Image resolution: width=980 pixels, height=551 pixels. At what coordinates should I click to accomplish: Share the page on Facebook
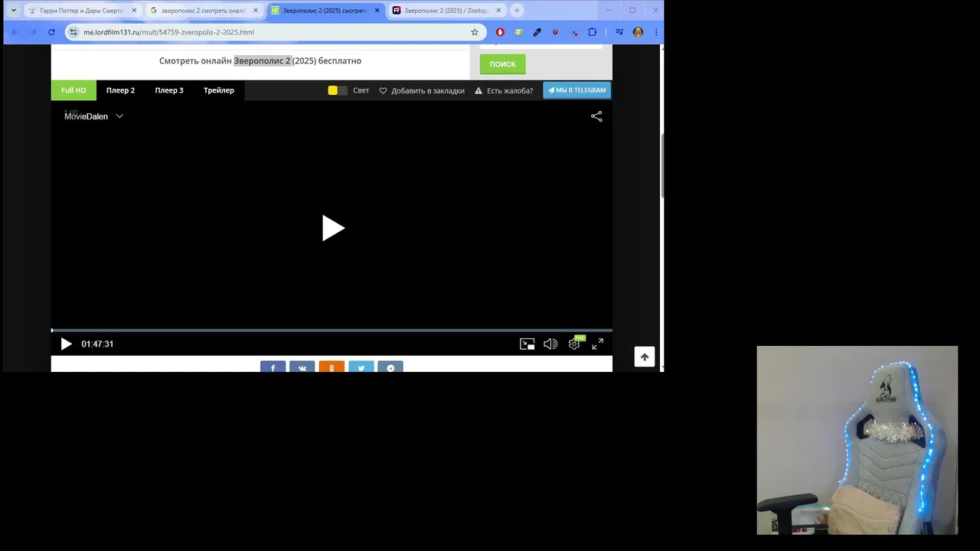click(x=273, y=367)
